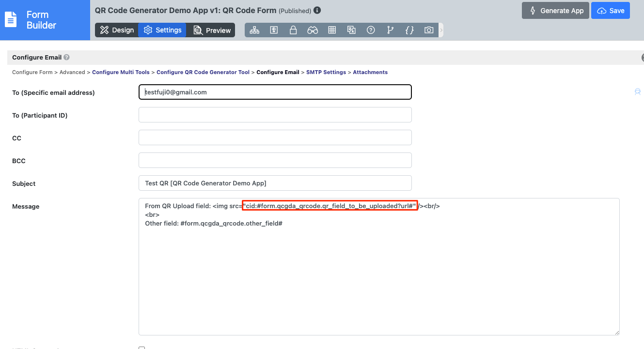
Task: Go to Configure Multi Tools breadcrumb
Action: (121, 72)
